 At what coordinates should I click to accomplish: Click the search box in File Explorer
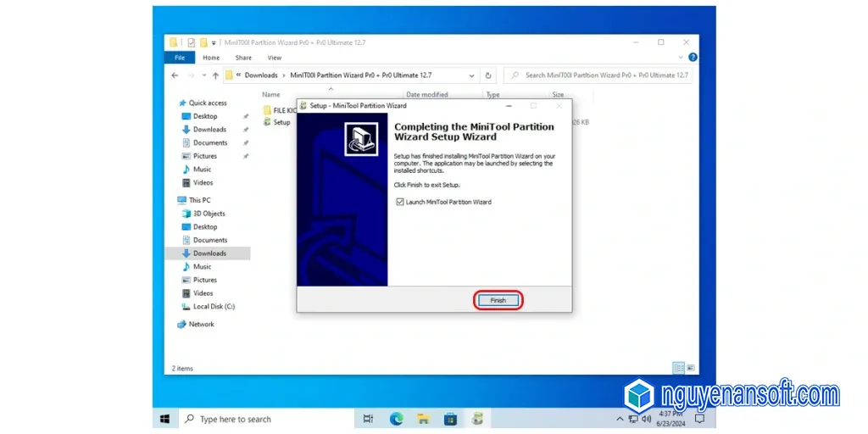598,75
